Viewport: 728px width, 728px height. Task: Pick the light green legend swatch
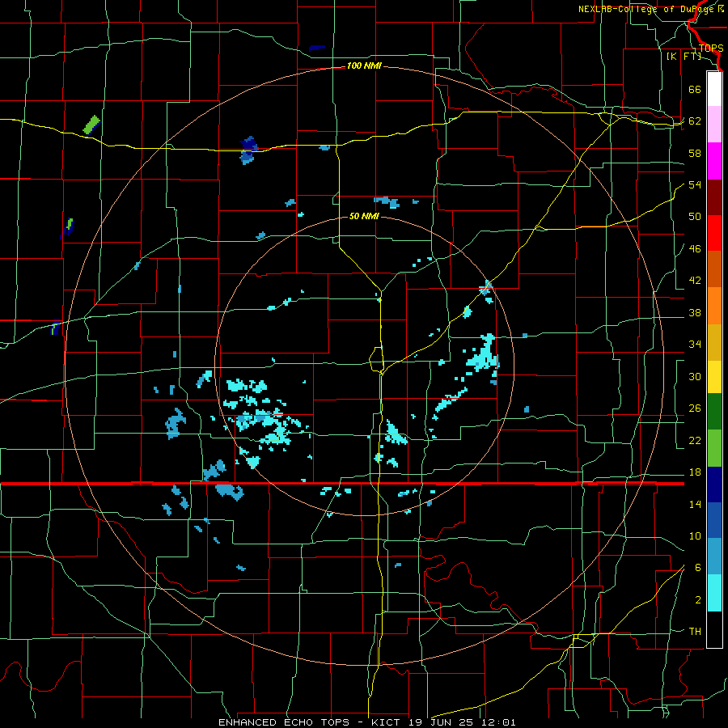714,448
